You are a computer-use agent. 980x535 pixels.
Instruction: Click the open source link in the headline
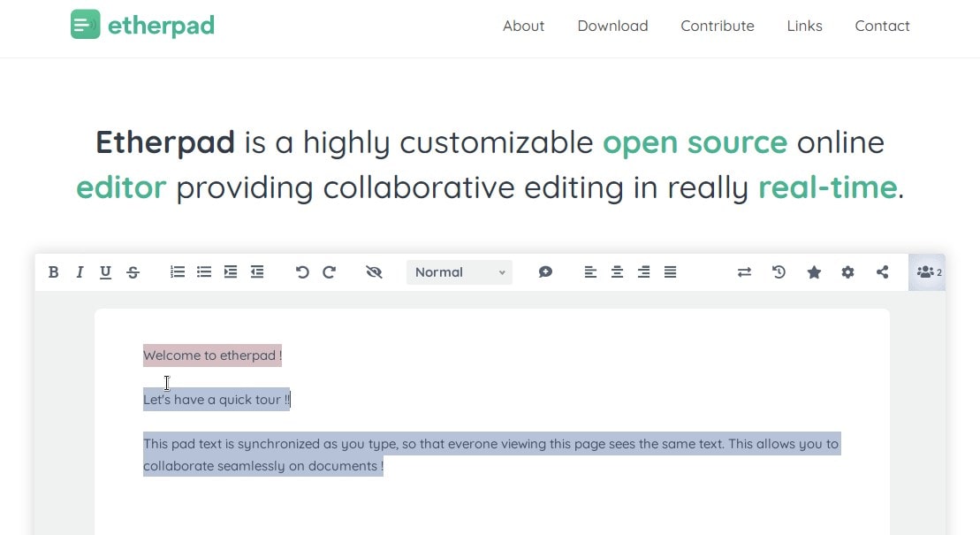(x=695, y=142)
